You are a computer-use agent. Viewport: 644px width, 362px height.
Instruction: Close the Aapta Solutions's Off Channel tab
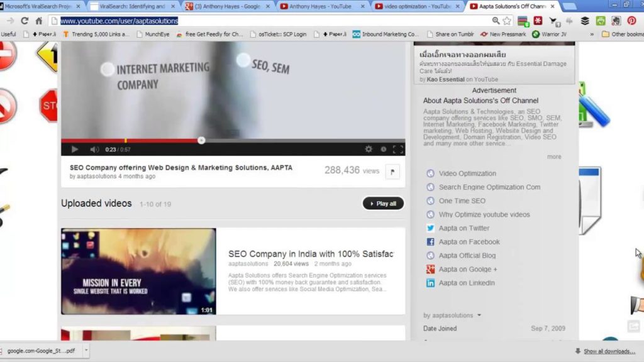point(552,6)
